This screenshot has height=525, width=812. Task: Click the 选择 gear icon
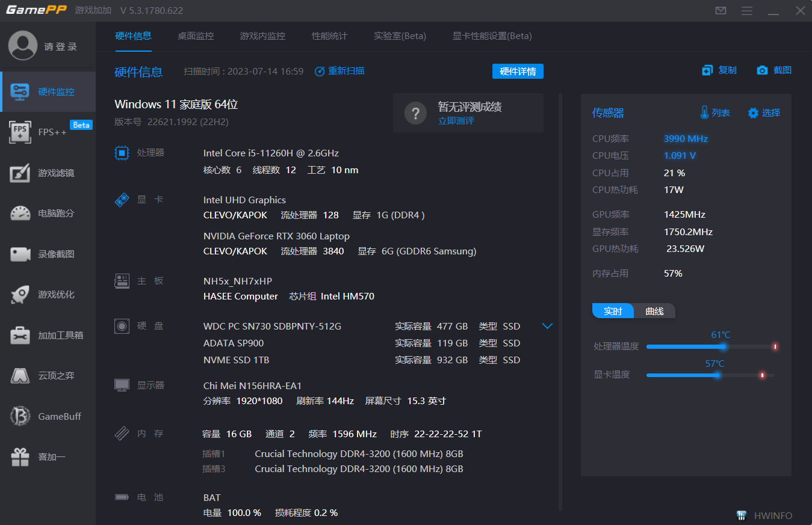coord(753,112)
